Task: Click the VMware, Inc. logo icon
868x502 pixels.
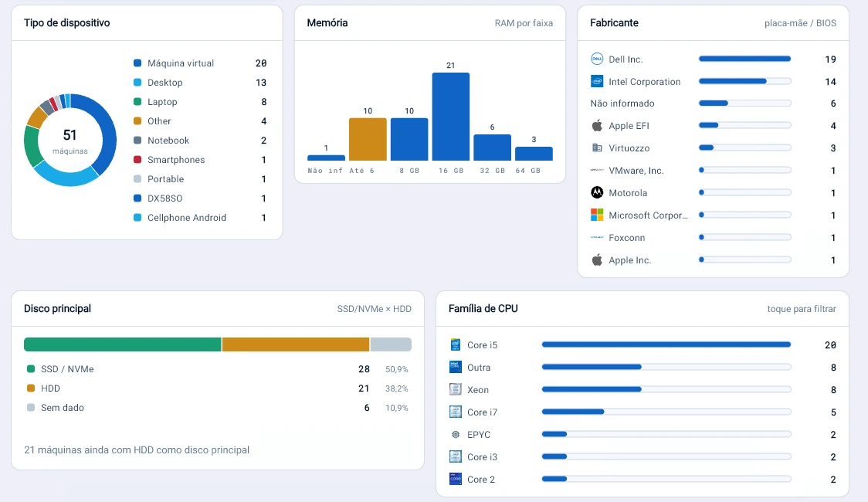Action: click(x=597, y=171)
